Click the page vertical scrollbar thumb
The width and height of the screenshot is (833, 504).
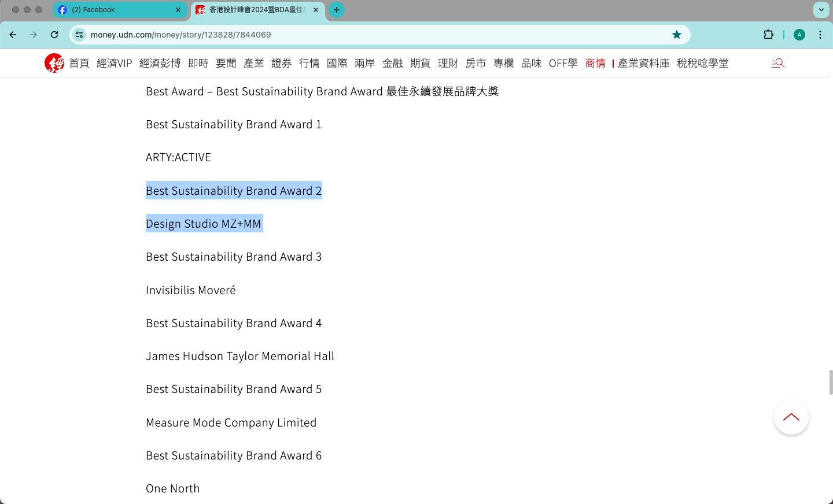(831, 382)
